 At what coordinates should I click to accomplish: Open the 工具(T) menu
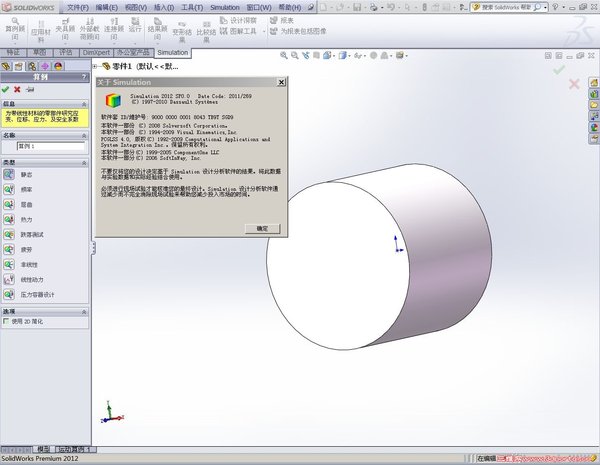(x=192, y=7)
